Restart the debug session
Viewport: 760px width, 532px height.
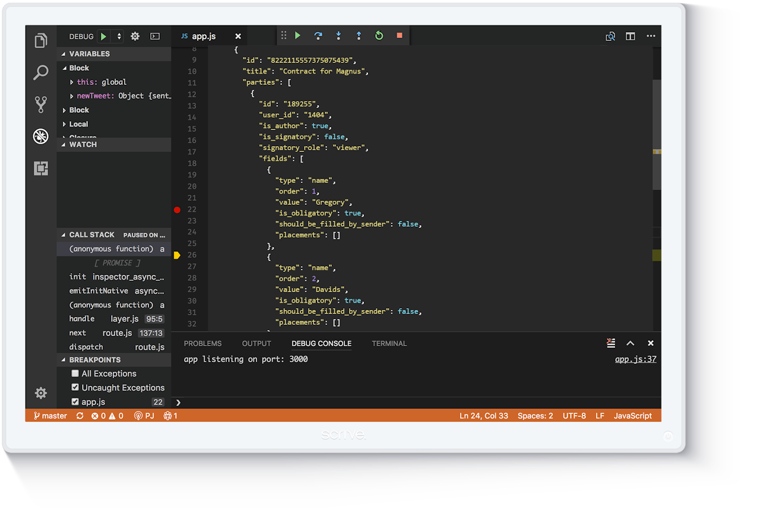pos(379,36)
